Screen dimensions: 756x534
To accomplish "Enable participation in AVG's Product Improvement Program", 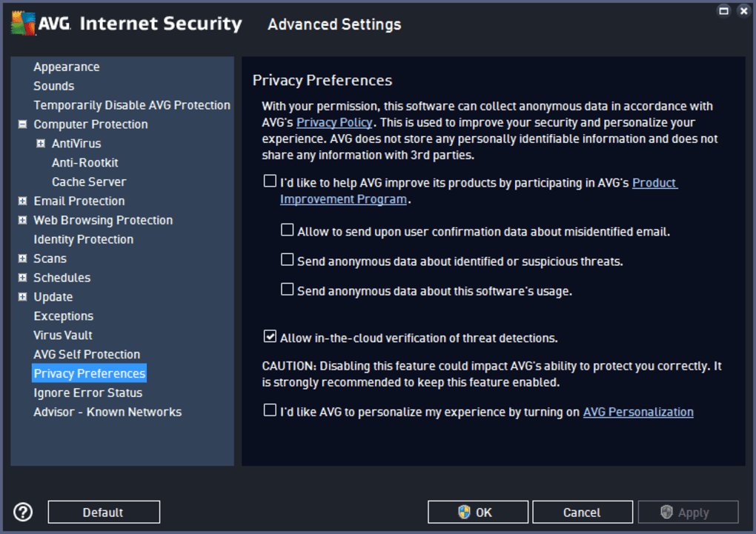I will (x=269, y=180).
